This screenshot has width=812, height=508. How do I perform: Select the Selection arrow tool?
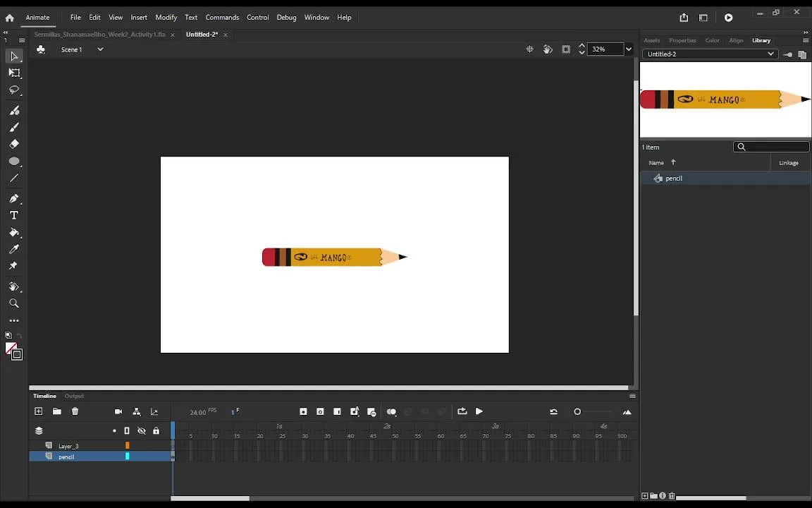14,56
